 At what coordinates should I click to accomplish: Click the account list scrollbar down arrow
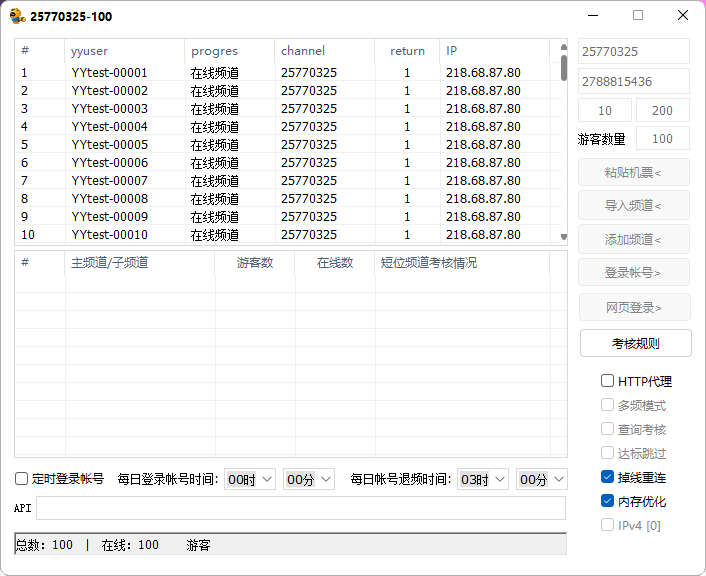coord(563,237)
